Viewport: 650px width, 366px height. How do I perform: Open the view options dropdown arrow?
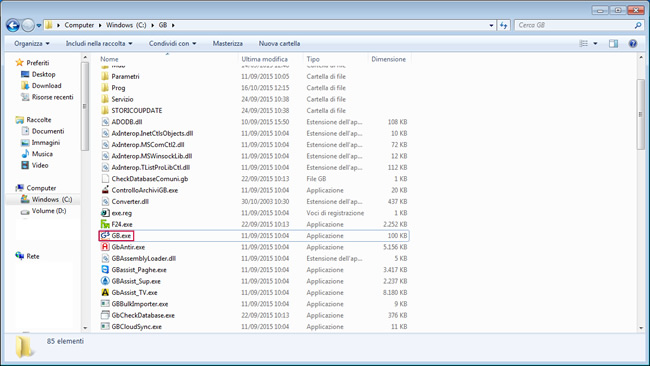(x=595, y=44)
